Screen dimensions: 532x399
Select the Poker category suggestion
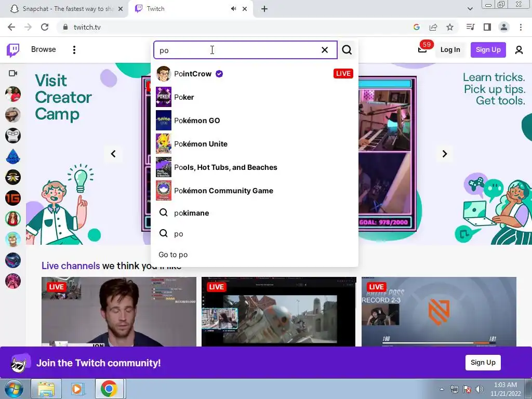coord(255,97)
